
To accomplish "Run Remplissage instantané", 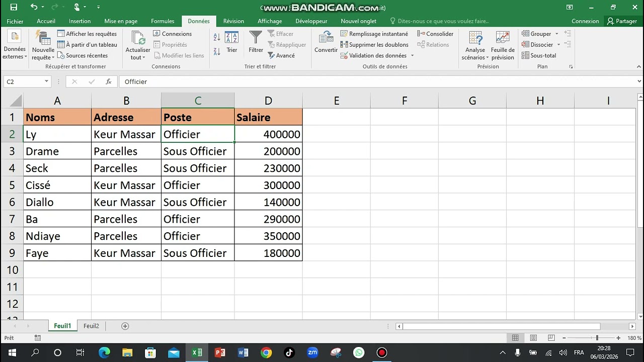I will coord(374,34).
